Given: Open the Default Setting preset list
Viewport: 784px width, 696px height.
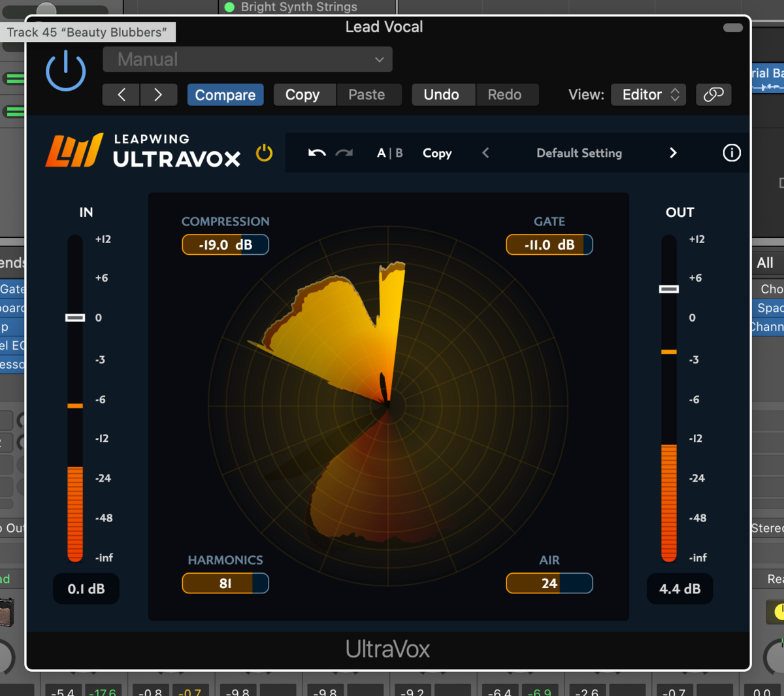Looking at the screenshot, I should pyautogui.click(x=579, y=153).
